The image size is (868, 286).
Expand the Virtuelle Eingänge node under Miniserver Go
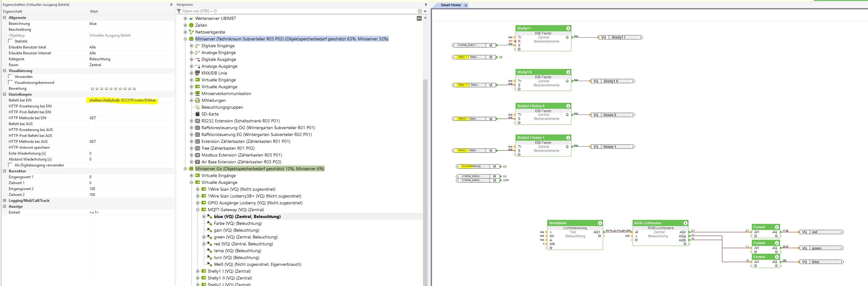(x=191, y=175)
